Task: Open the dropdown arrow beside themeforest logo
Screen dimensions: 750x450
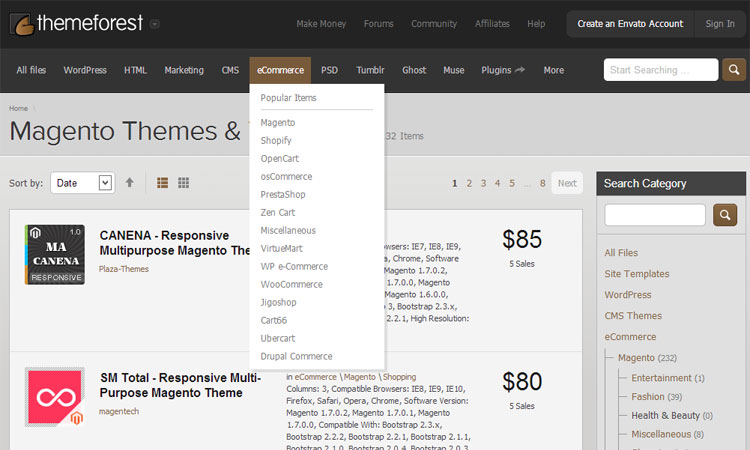Action: [x=154, y=24]
